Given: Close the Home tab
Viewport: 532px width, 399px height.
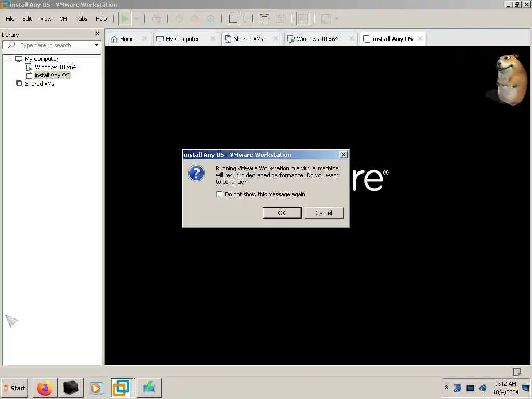Looking at the screenshot, I should point(144,38).
